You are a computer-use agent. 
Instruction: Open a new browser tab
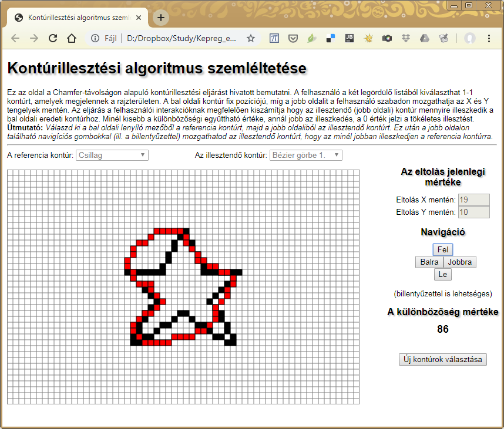coord(160,18)
